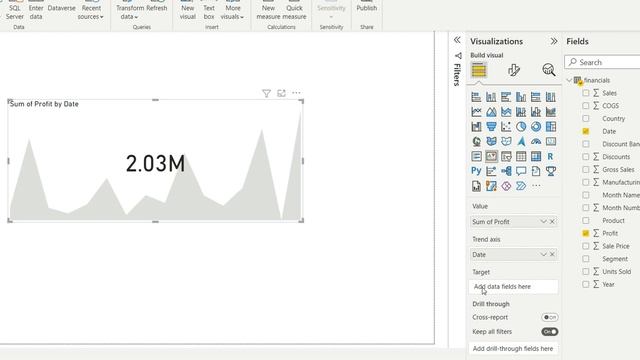Check the Country field checkbox
The width and height of the screenshot is (640, 360).
(x=586, y=118)
